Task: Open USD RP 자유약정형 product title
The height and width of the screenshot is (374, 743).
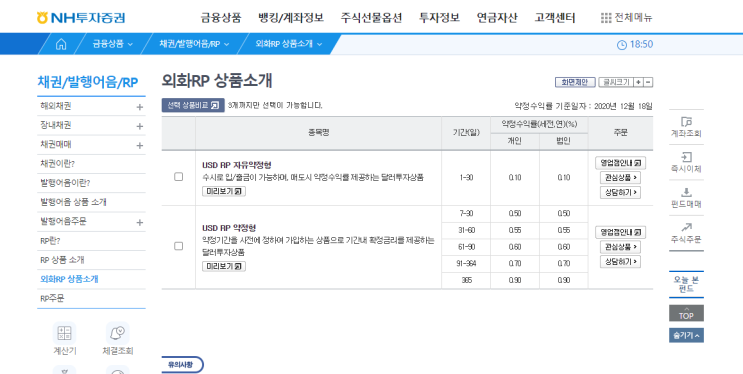Action: pyautogui.click(x=236, y=165)
